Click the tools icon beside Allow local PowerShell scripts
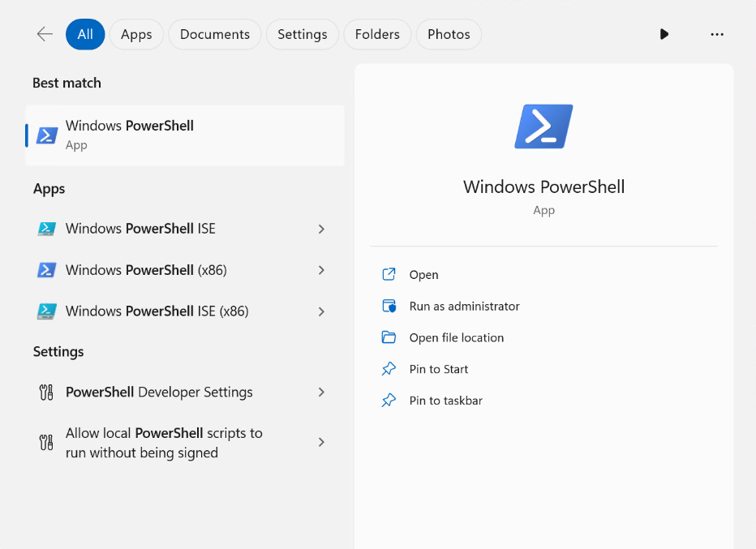 click(x=46, y=442)
